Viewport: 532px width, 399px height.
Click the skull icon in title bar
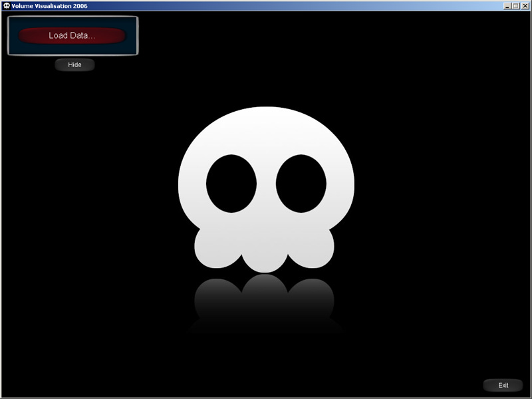coord(6,6)
